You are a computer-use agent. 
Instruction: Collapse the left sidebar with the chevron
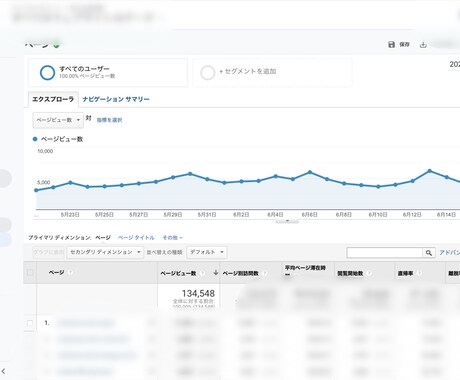point(3,371)
